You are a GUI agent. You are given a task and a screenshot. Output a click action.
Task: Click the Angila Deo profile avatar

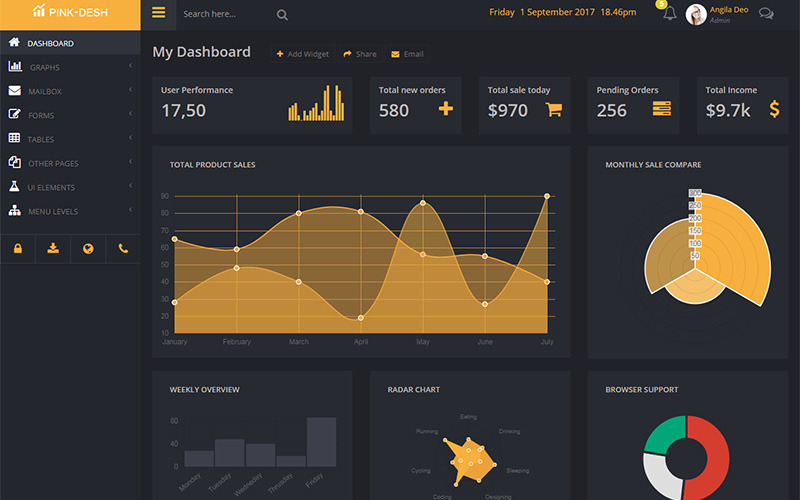(696, 14)
